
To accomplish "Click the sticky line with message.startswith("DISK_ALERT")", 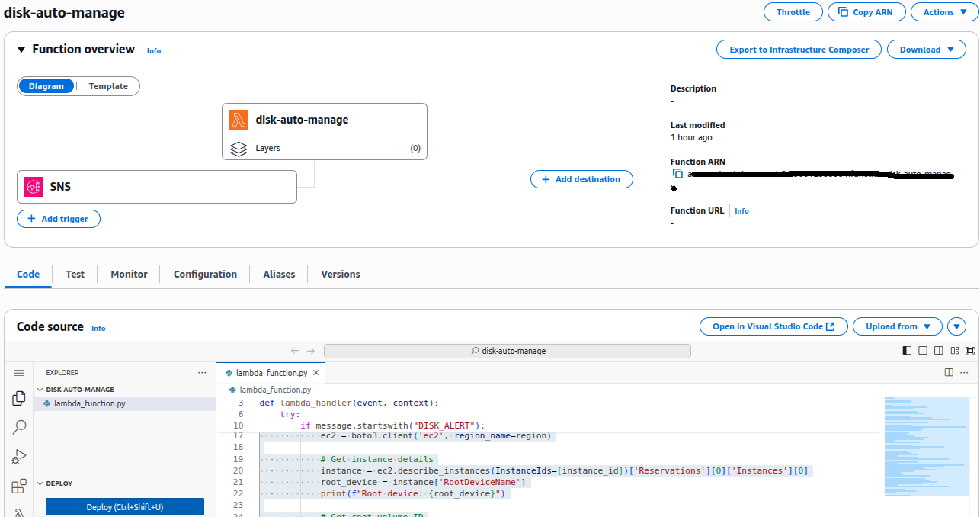I will click(392, 425).
